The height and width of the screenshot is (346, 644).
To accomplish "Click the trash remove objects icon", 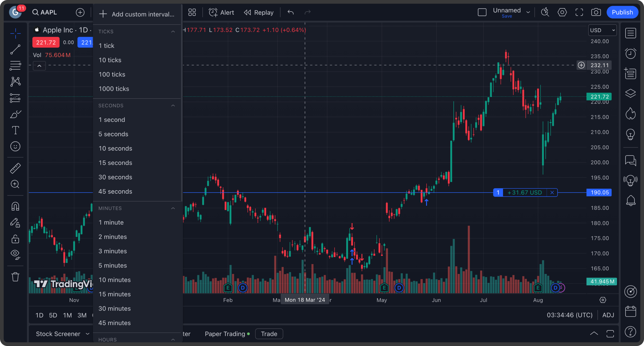I will tap(15, 277).
